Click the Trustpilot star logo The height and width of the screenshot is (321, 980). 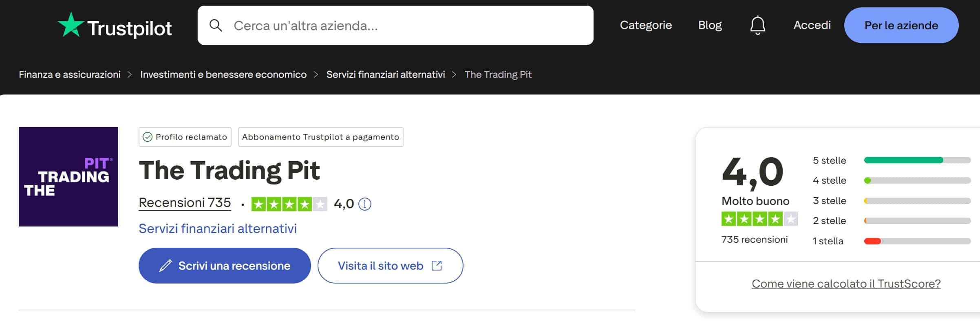[70, 24]
